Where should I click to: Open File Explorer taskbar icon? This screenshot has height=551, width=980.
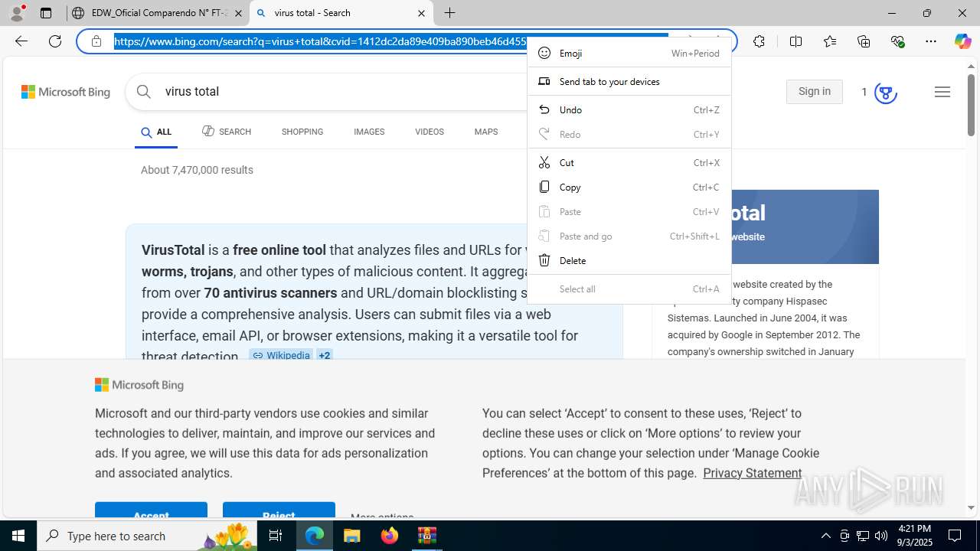(352, 536)
